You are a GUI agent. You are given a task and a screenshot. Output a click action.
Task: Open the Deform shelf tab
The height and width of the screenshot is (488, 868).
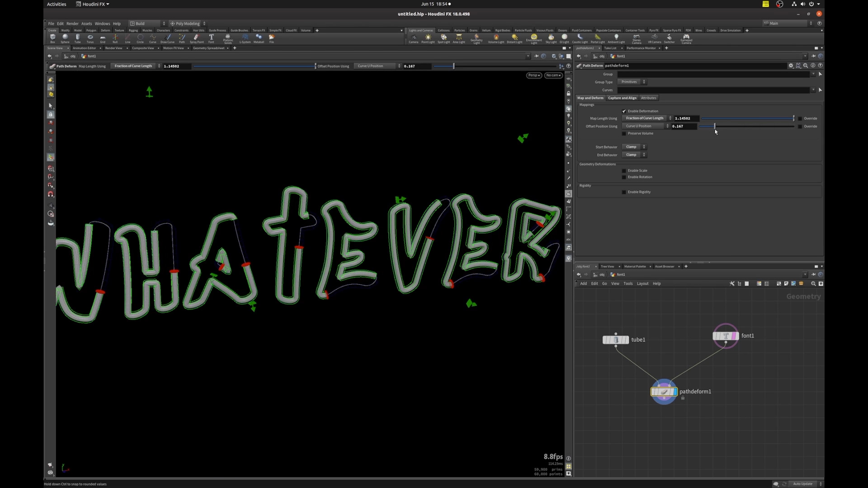point(105,30)
